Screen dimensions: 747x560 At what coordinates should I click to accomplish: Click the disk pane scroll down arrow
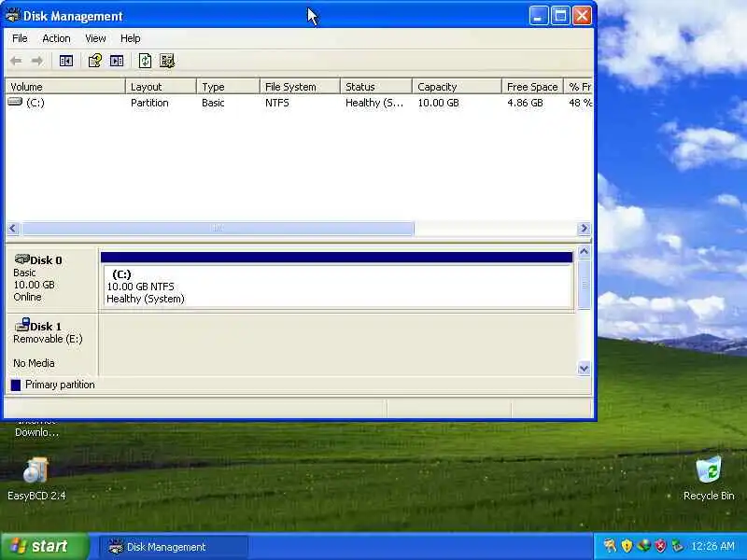point(585,368)
